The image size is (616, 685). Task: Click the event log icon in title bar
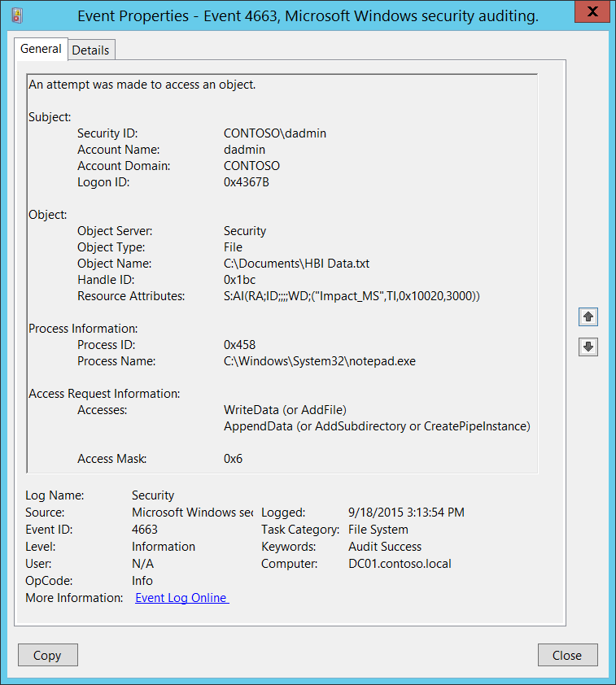pos(17,15)
